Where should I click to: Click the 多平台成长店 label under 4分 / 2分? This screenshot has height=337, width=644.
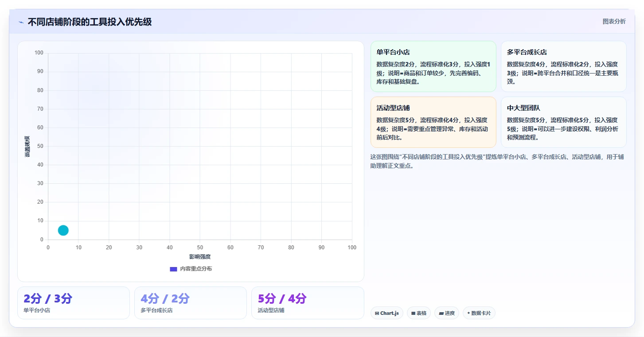[156, 310]
